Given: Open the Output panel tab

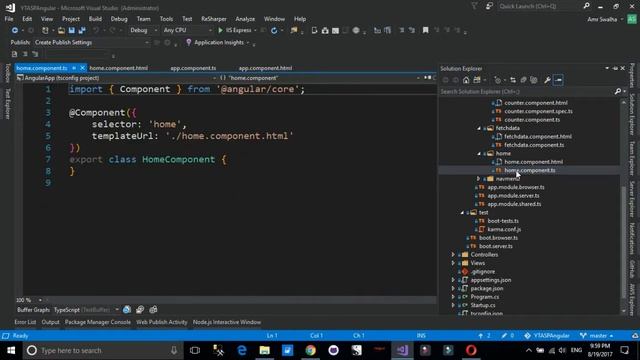Looking at the screenshot, I should tap(50, 322).
